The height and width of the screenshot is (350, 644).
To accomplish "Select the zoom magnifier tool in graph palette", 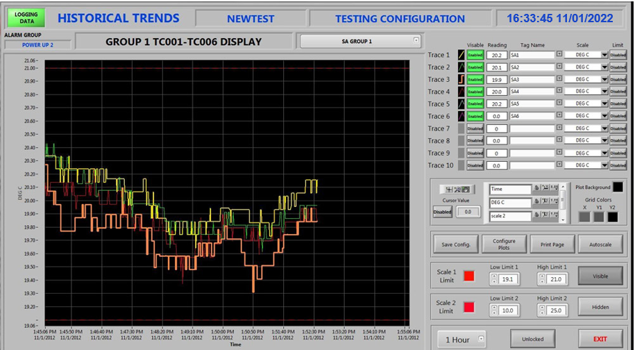I will [457, 190].
